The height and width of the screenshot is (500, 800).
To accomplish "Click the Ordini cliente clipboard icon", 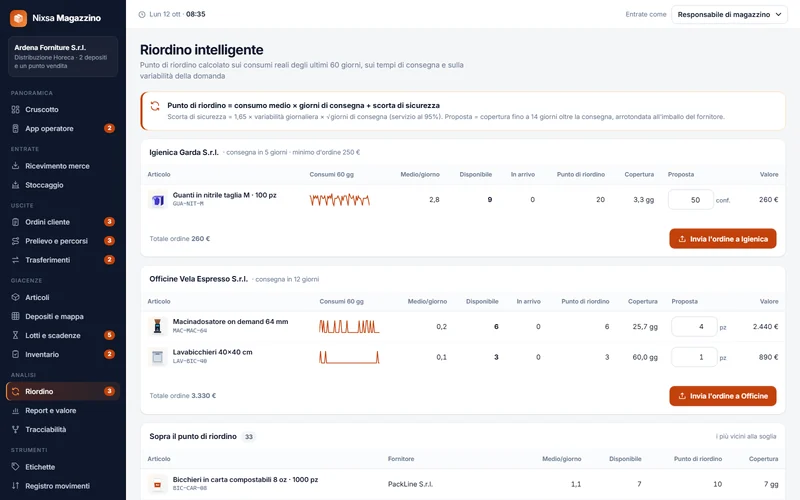I will 15,222.
